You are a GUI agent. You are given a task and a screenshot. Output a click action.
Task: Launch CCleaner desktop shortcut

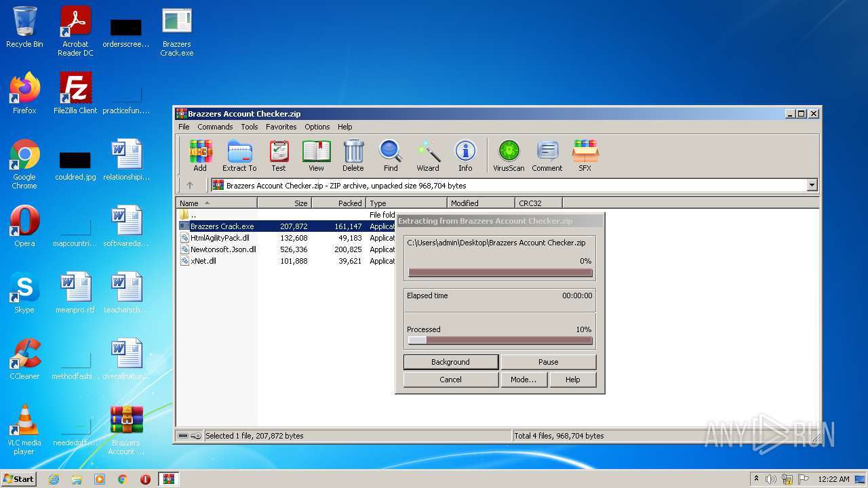(x=24, y=359)
